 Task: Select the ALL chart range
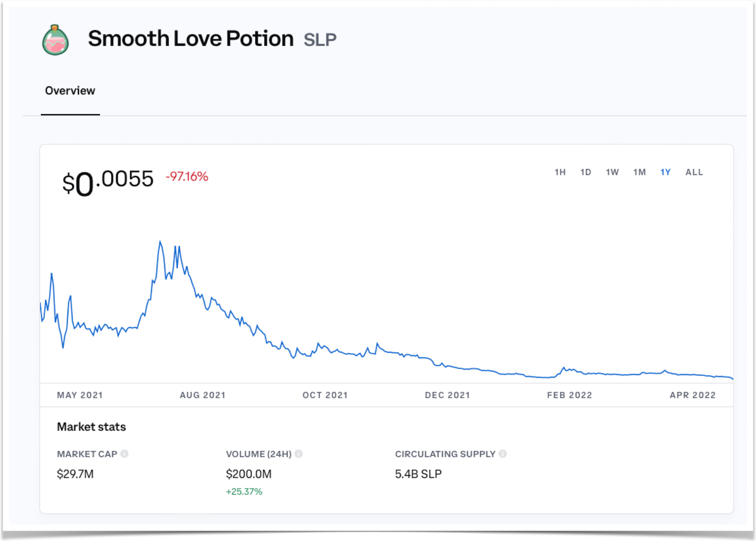694,172
